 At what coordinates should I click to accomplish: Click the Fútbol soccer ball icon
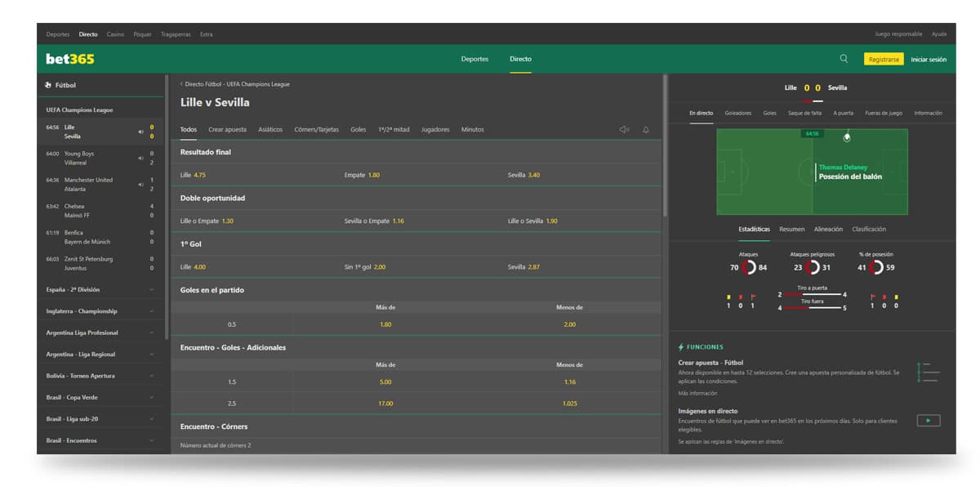point(48,85)
